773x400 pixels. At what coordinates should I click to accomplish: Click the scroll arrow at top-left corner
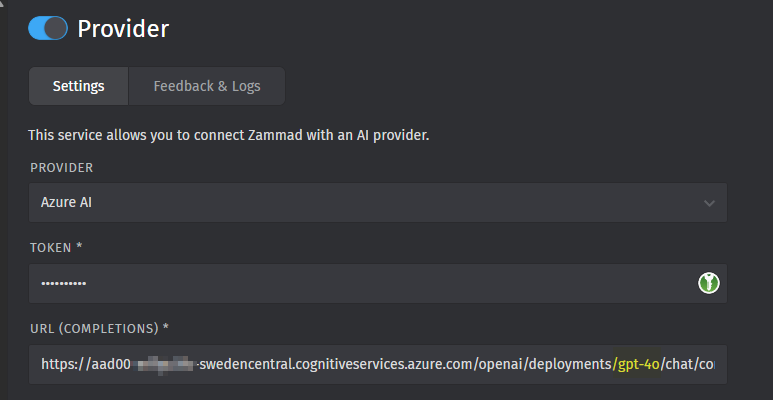(4, 4)
